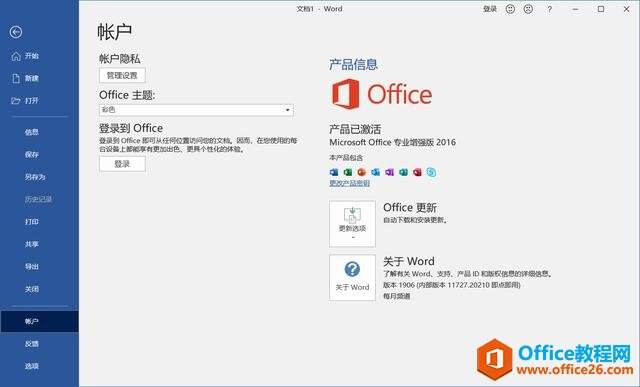
Task: Click the 更改产品密钥 link
Action: 349,183
